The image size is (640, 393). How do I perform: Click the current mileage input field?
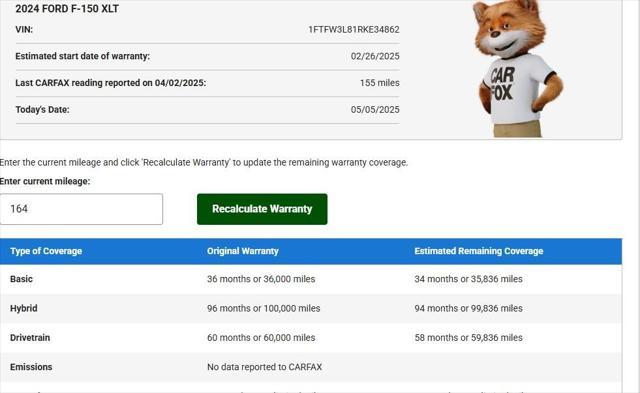[x=81, y=209]
